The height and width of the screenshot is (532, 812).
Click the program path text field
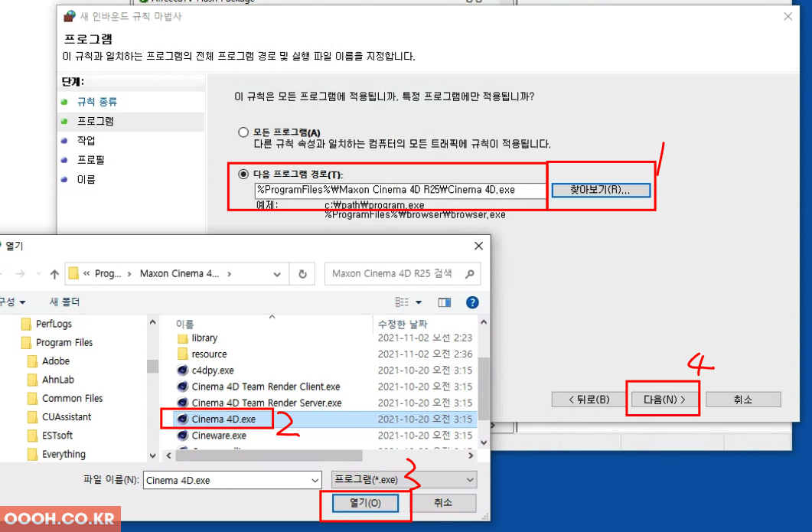point(399,190)
